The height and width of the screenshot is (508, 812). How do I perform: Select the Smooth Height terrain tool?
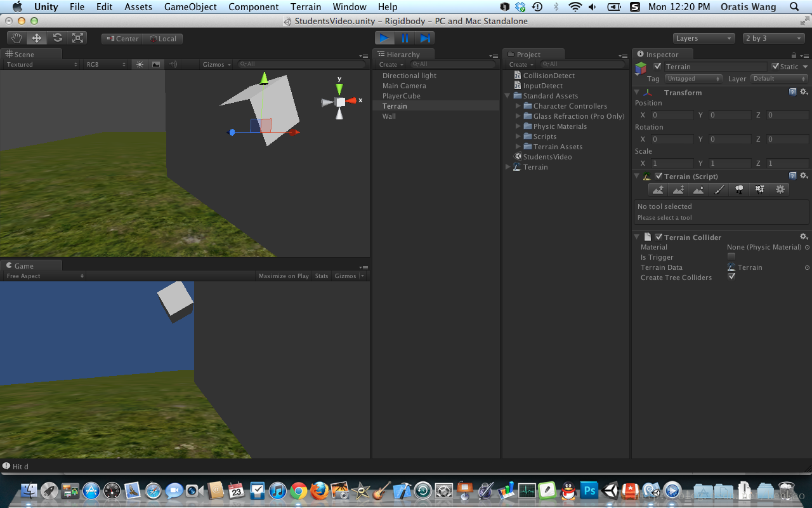pyautogui.click(x=698, y=189)
